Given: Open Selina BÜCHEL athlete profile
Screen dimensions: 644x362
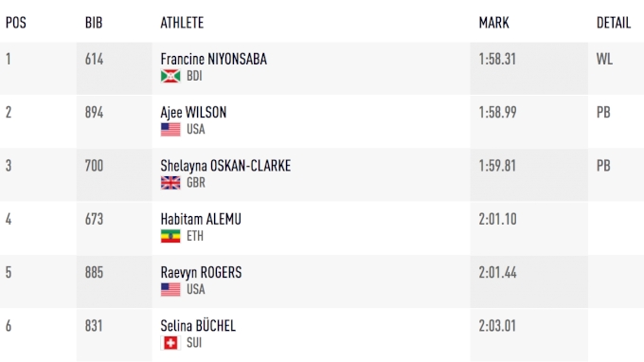Looking at the screenshot, I should (x=198, y=326).
